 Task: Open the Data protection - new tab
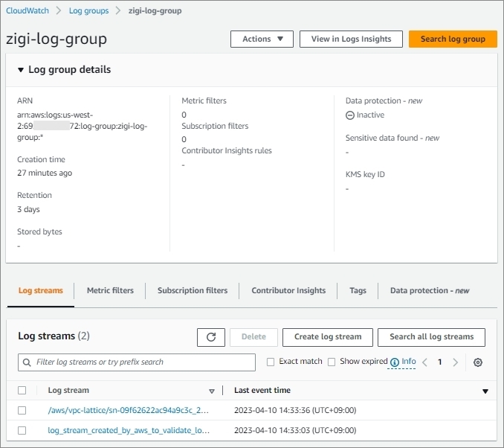tap(430, 291)
